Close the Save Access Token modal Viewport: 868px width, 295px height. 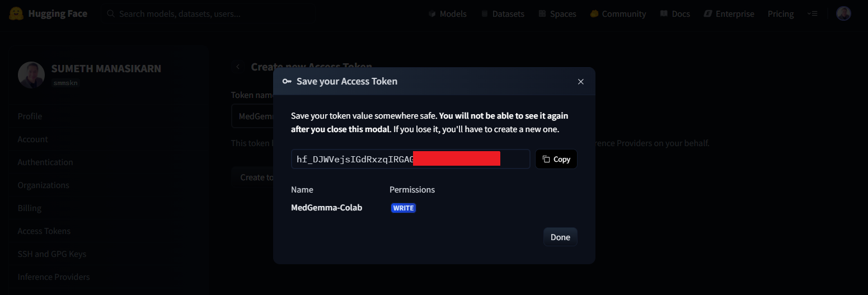click(580, 82)
